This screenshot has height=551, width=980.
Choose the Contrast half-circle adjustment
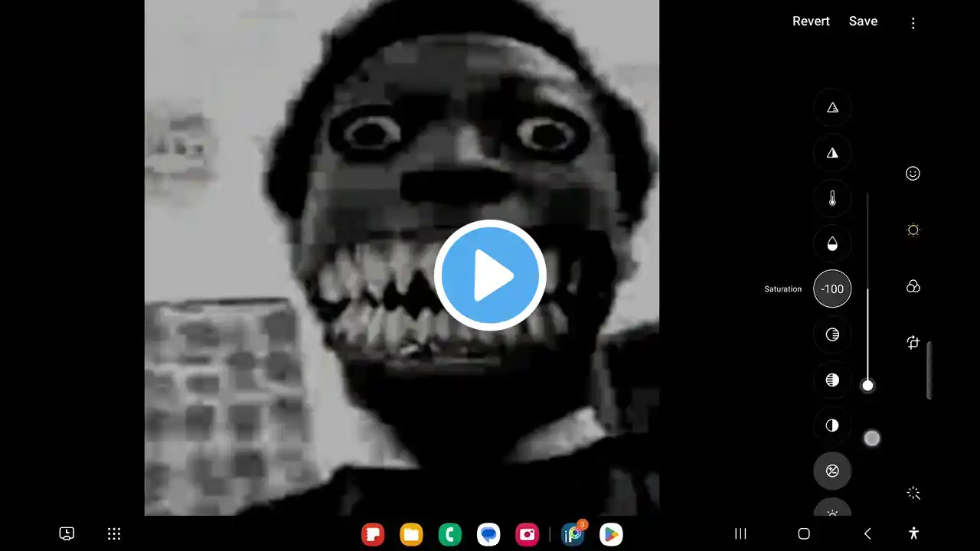pos(832,425)
